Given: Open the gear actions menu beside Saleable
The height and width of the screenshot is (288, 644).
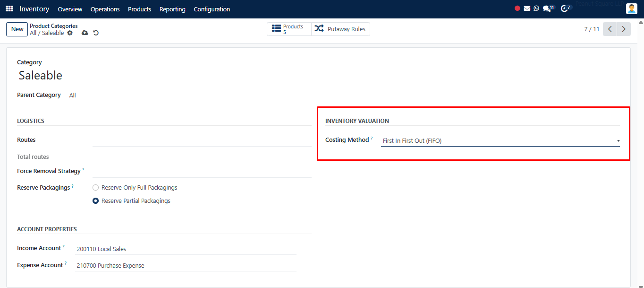Looking at the screenshot, I should click(x=70, y=33).
